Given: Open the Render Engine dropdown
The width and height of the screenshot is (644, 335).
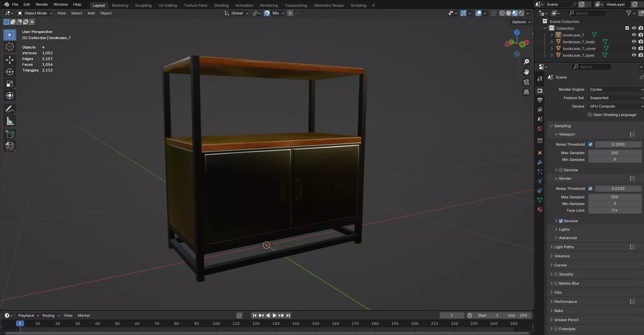Looking at the screenshot, I should [x=616, y=89].
